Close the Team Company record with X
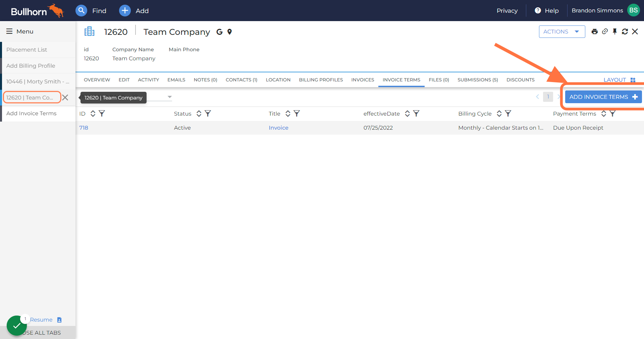Image resolution: width=644 pixels, height=339 pixels. [635, 31]
